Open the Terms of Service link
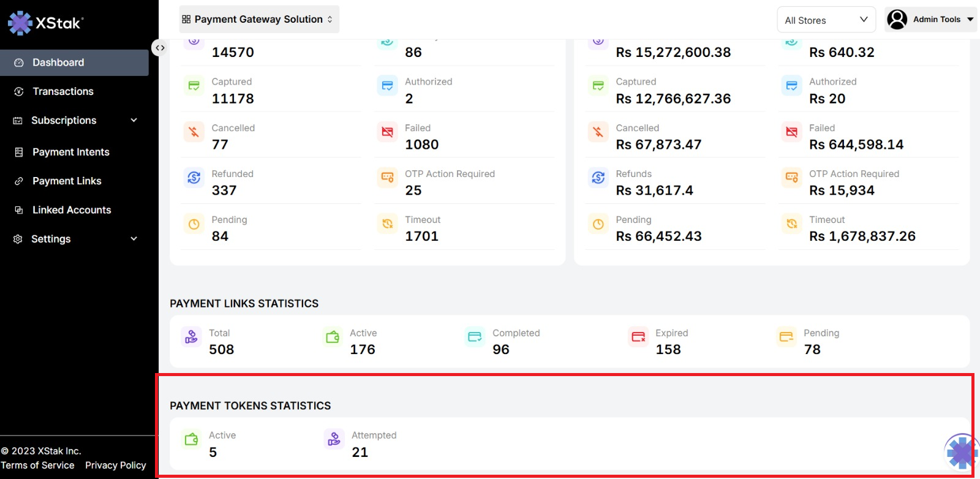The image size is (980, 479). 38,466
